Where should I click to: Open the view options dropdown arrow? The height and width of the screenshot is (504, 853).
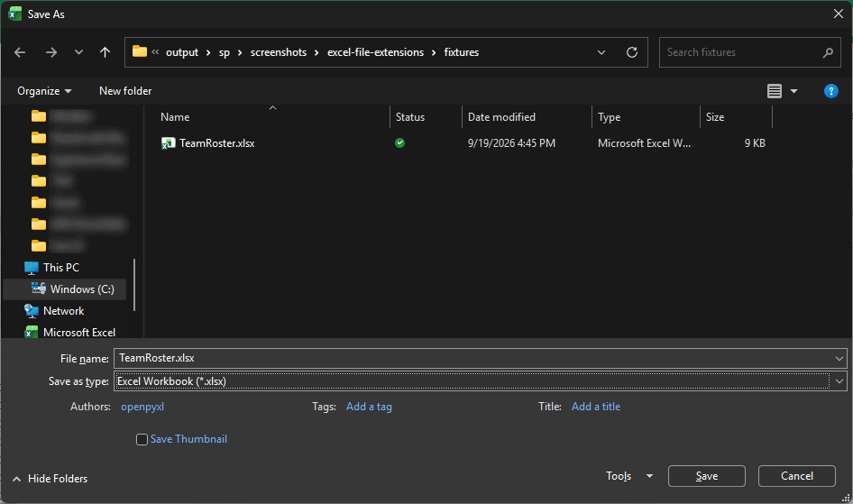[793, 91]
